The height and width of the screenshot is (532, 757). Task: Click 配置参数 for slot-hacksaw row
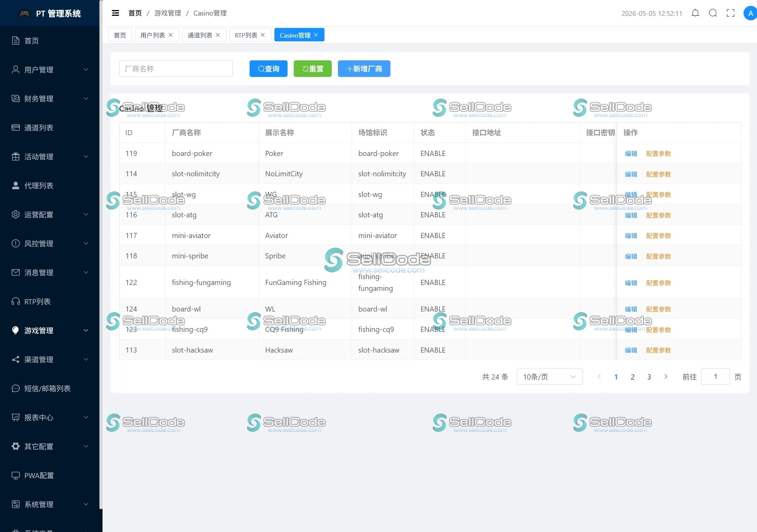point(658,350)
